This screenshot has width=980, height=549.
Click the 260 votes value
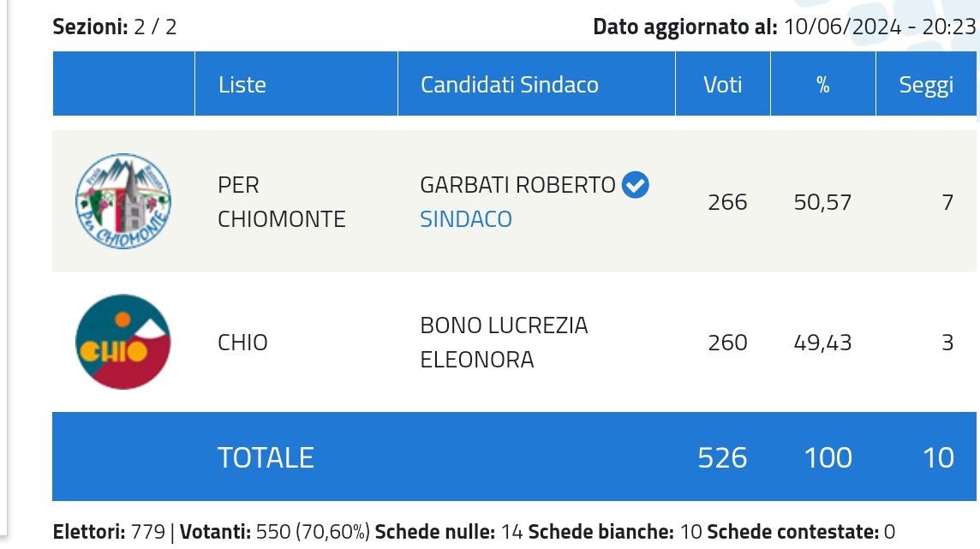727,343
